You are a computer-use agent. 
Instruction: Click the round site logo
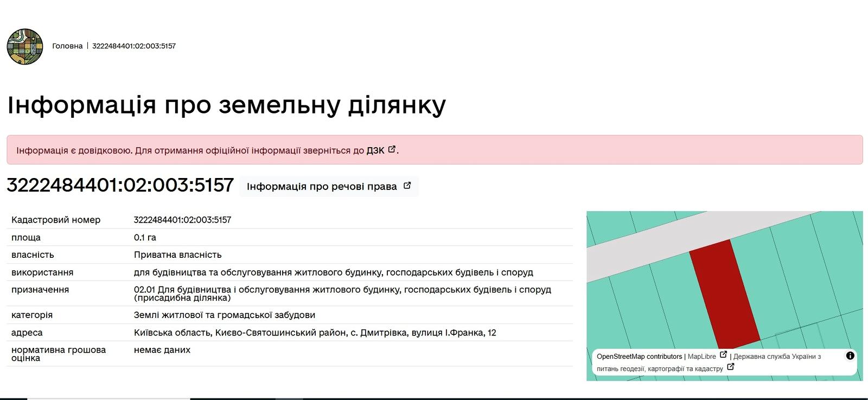[x=25, y=47]
